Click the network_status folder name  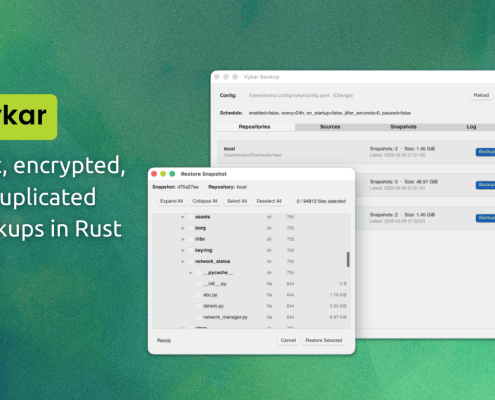[212, 261]
